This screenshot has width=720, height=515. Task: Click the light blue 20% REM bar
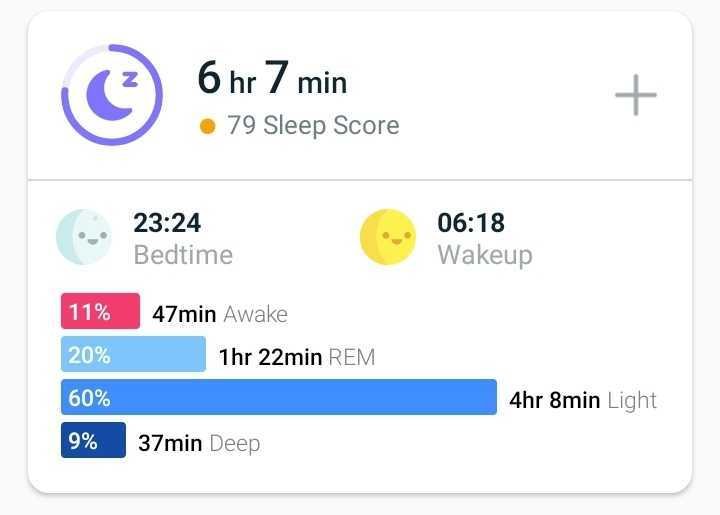click(x=134, y=354)
